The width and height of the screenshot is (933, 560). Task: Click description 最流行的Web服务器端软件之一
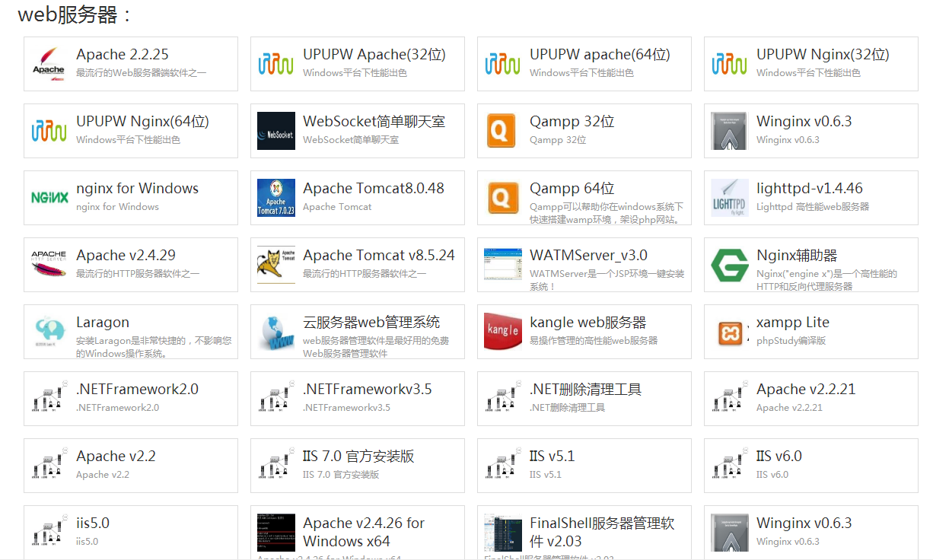(x=142, y=73)
